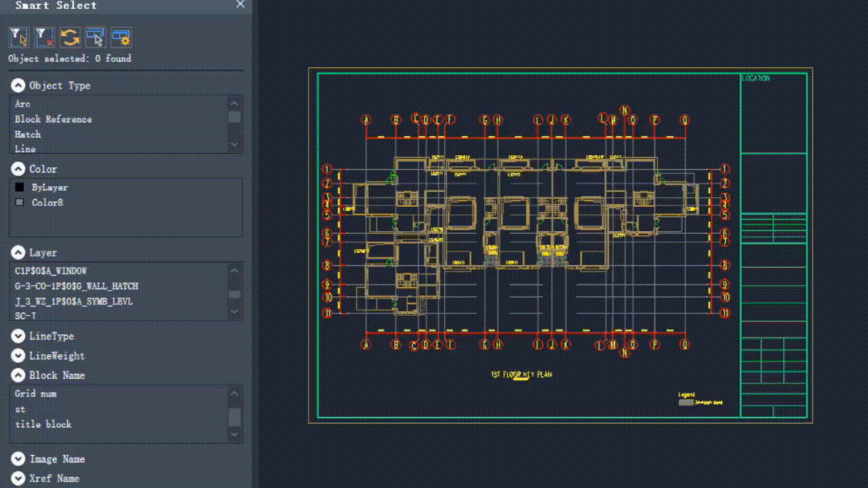Image resolution: width=868 pixels, height=488 pixels.
Task: Collapse the Object Type section arrow icon
Action: 18,85
